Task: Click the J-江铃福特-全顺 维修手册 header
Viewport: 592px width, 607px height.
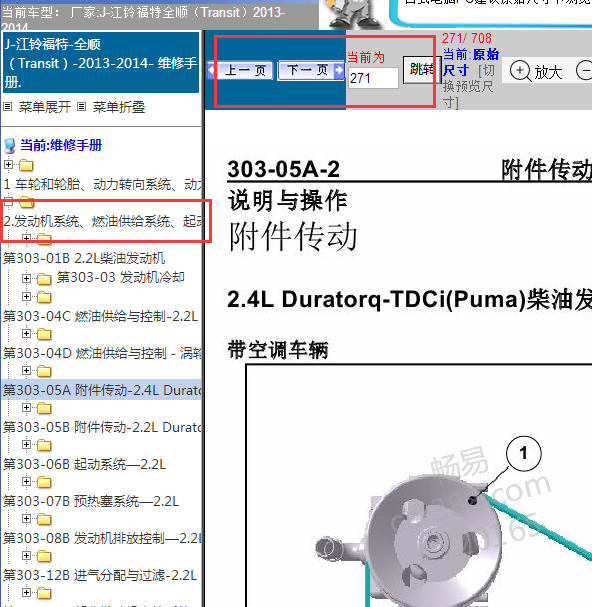Action: tap(101, 63)
